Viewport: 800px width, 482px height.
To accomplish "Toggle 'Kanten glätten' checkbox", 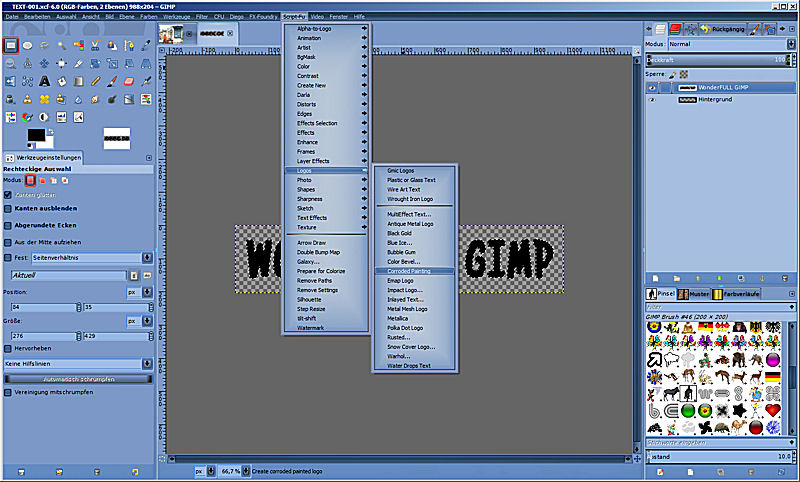I will click(x=8, y=195).
